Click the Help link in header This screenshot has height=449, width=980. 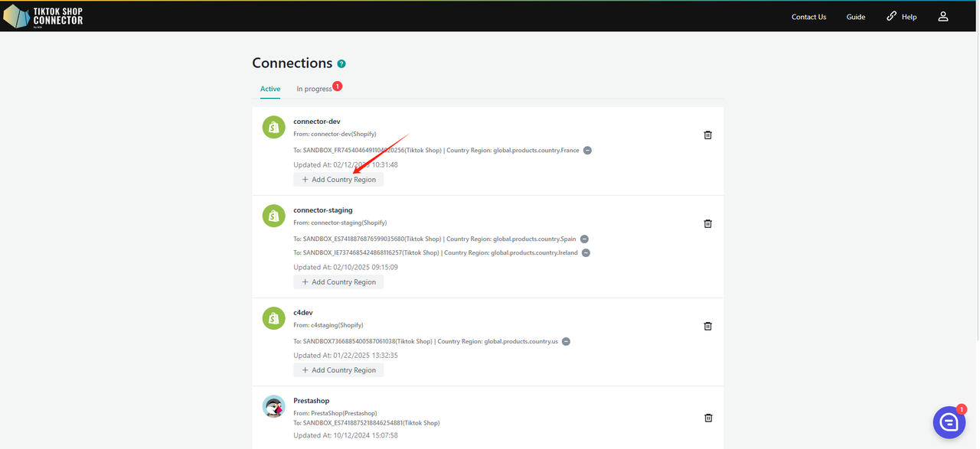point(901,17)
